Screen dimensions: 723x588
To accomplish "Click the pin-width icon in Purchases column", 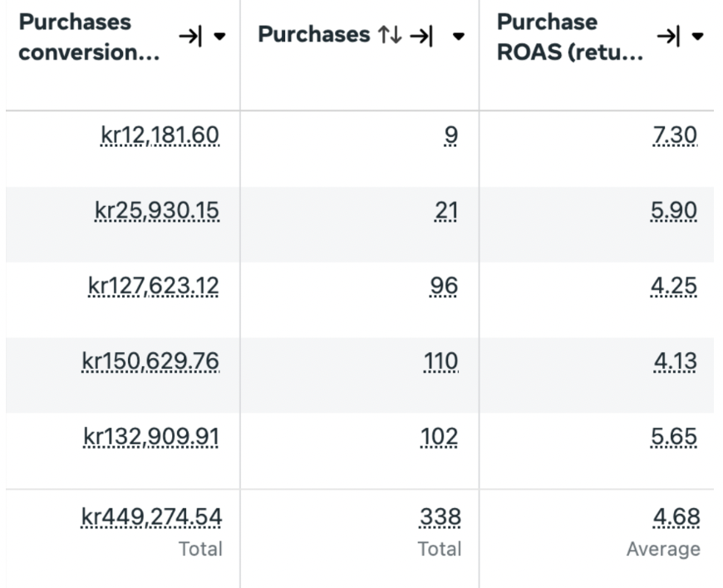I will (421, 36).
